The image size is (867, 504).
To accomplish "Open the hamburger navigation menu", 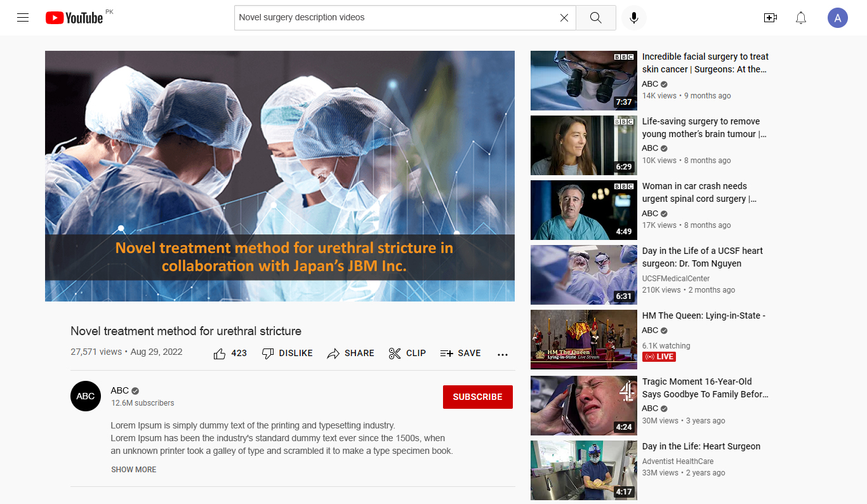I will 23,17.
